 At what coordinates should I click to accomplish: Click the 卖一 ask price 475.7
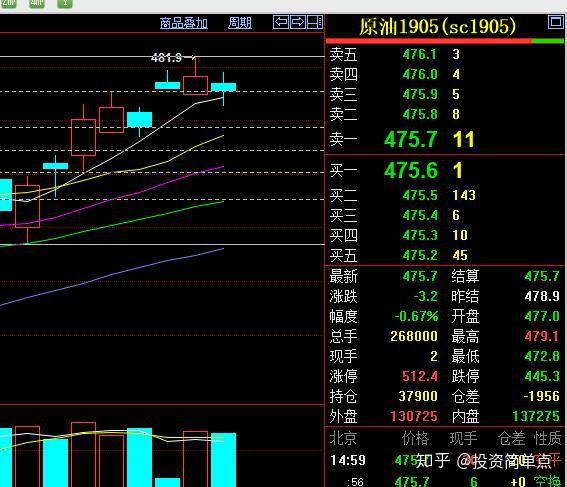[x=410, y=140]
